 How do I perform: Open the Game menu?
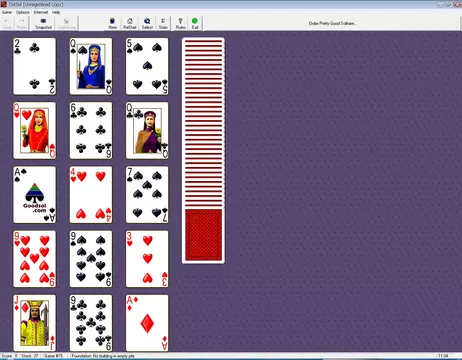coord(7,12)
